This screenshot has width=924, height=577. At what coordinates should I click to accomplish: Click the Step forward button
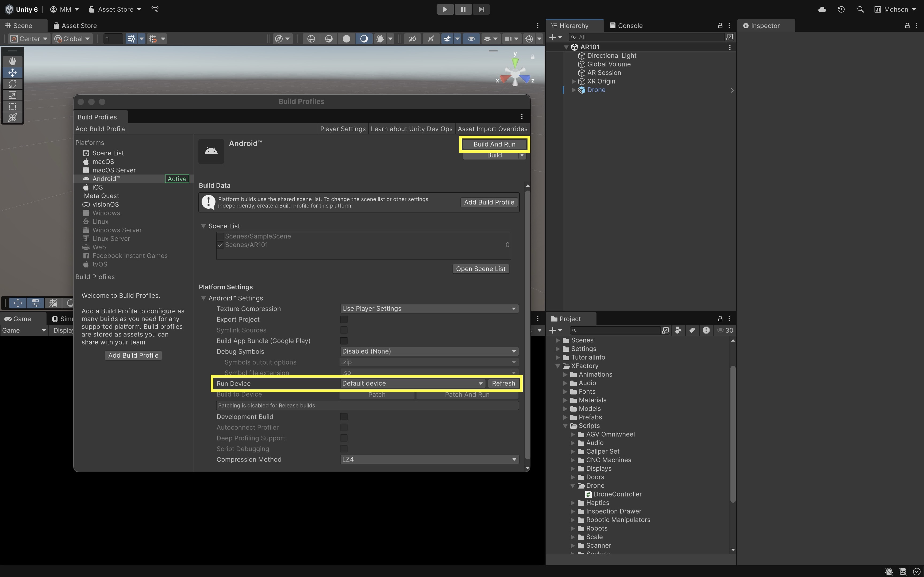481,9
